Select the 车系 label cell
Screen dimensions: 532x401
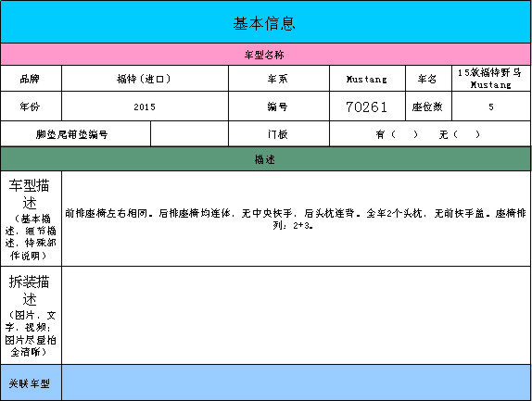point(279,79)
